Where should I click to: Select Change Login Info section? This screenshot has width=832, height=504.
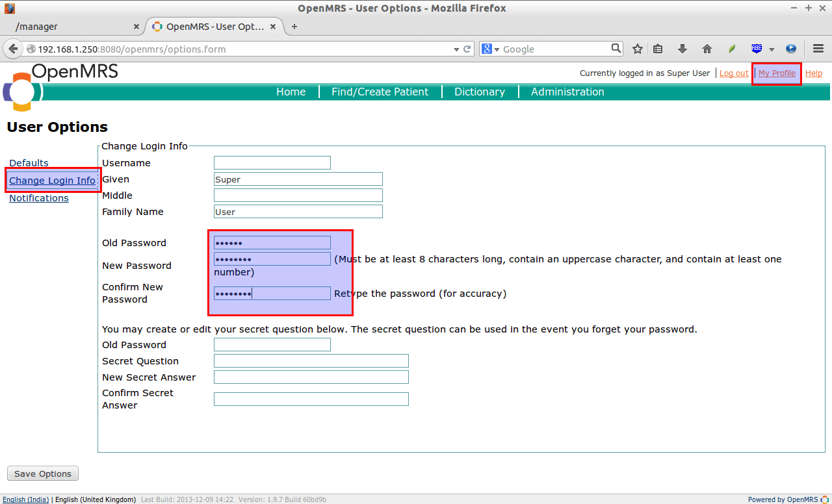[x=52, y=181]
